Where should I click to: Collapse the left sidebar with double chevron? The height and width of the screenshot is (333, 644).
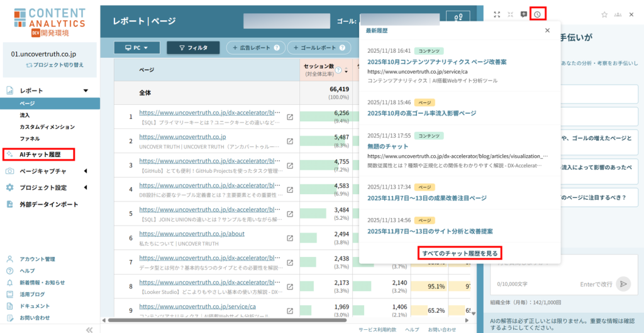(89, 329)
